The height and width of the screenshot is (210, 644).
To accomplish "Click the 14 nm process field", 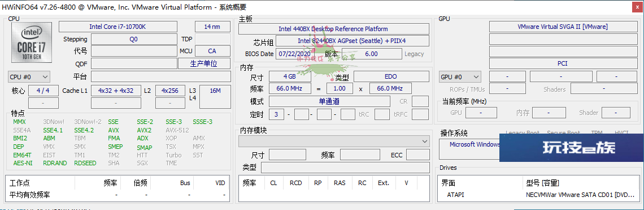I will coord(212,27).
